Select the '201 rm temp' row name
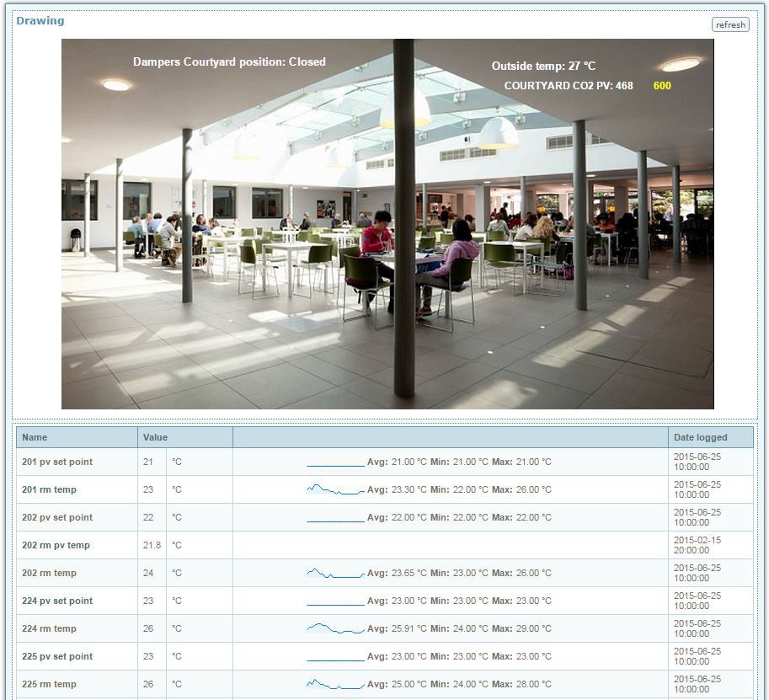769x700 pixels. tap(49, 489)
